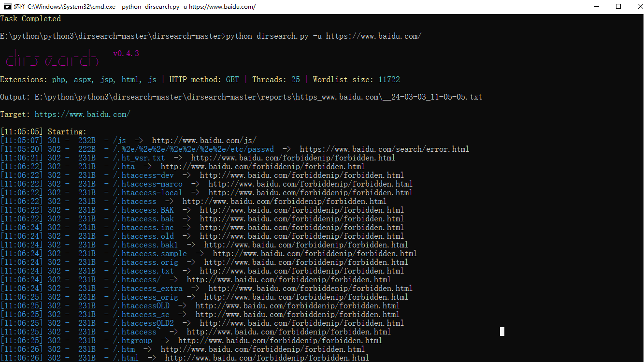Click the /.hta result path
The width and height of the screenshot is (644, 362).
click(x=124, y=167)
